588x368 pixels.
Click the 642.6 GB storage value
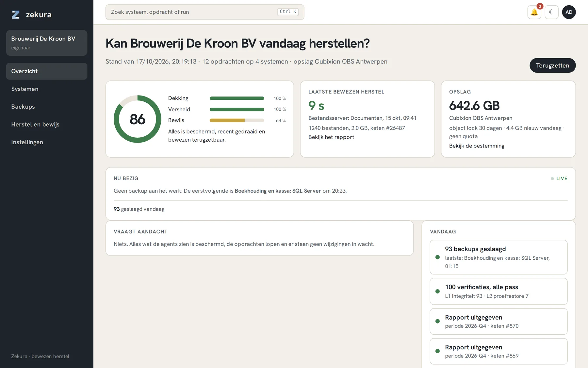click(x=474, y=106)
